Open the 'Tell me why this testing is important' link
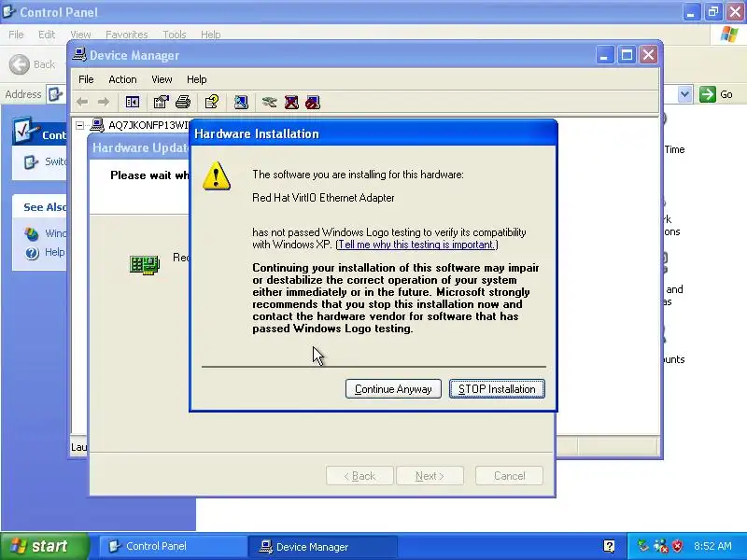Image resolution: width=747 pixels, height=560 pixels. click(416, 245)
